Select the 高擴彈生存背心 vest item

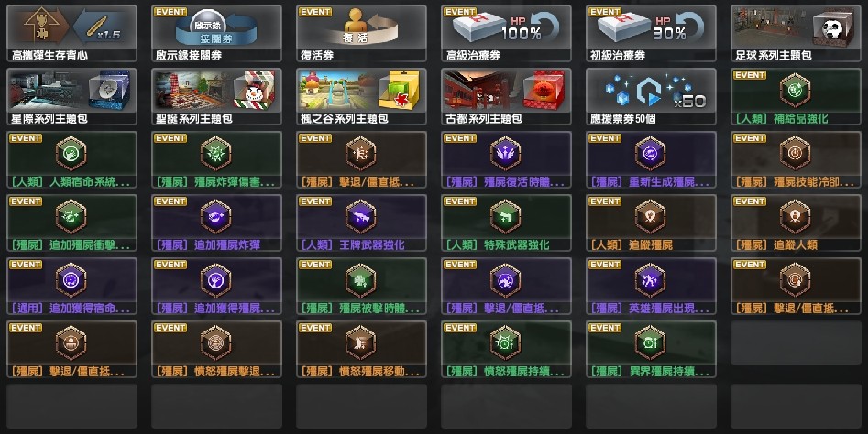coord(72,33)
